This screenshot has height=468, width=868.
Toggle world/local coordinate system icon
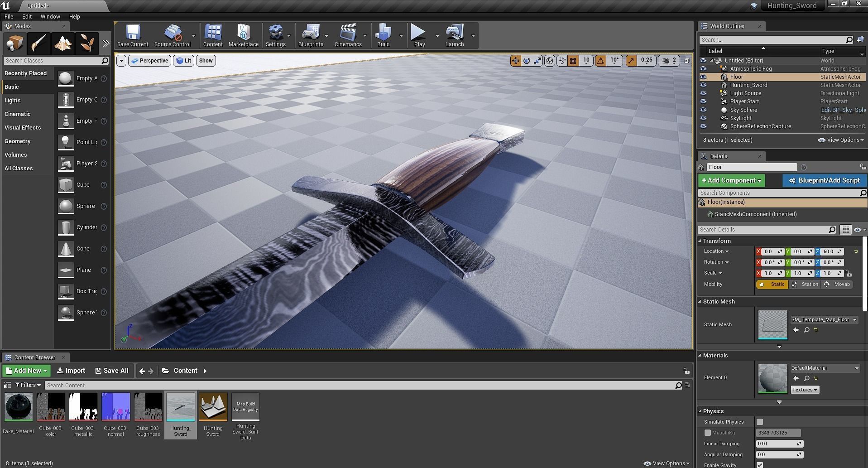point(549,60)
